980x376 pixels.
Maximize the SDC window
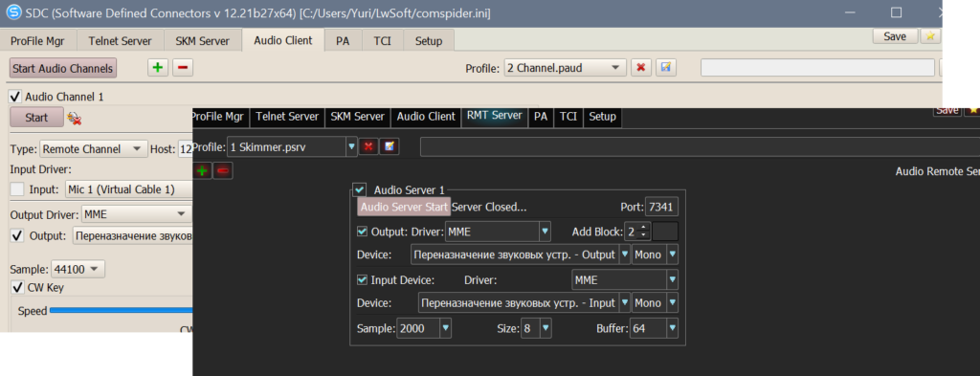896,11
